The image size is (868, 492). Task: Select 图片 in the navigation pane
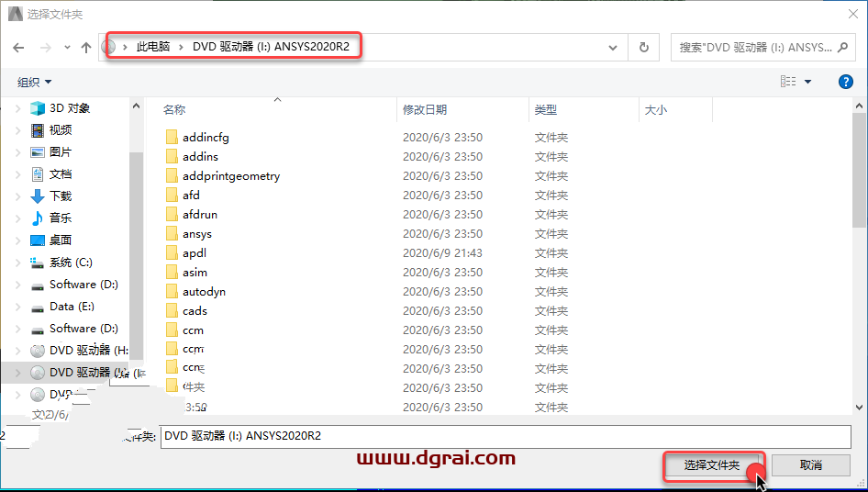point(60,152)
